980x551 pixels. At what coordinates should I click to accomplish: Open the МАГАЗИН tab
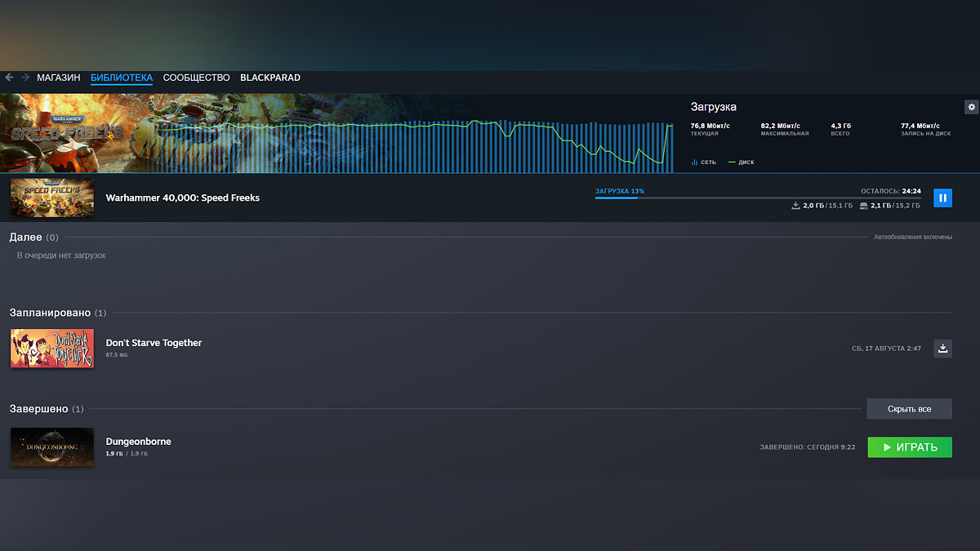point(59,78)
